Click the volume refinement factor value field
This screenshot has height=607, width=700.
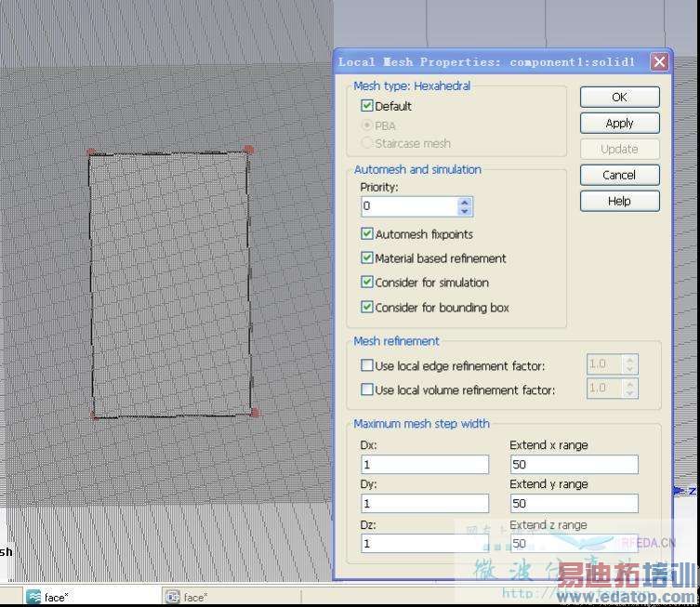pyautogui.click(x=605, y=389)
